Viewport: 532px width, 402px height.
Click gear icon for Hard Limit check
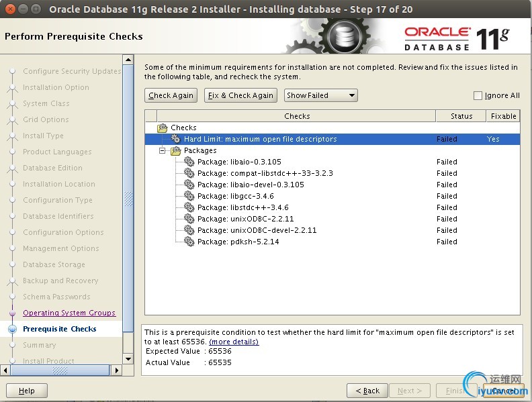pyautogui.click(x=175, y=139)
